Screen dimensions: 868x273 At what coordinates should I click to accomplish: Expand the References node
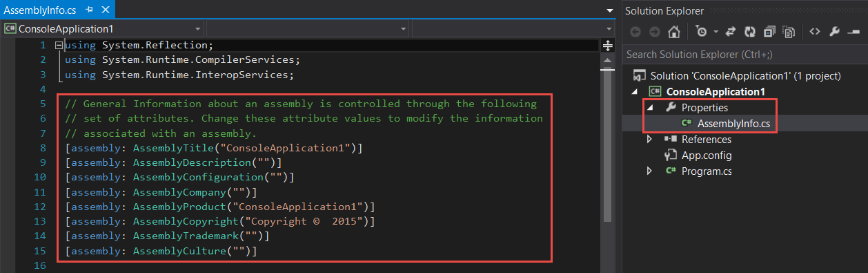click(649, 140)
